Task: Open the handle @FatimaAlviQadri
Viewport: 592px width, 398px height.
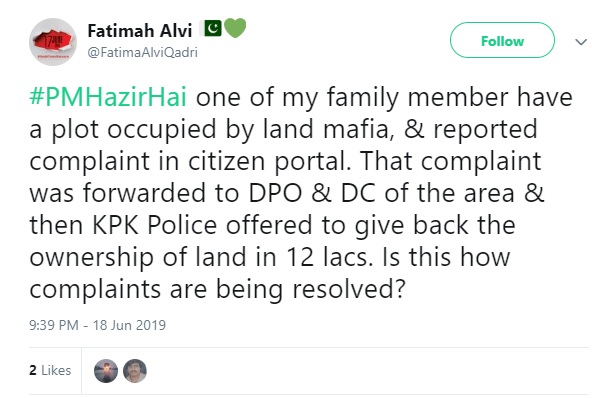Action: (142, 52)
